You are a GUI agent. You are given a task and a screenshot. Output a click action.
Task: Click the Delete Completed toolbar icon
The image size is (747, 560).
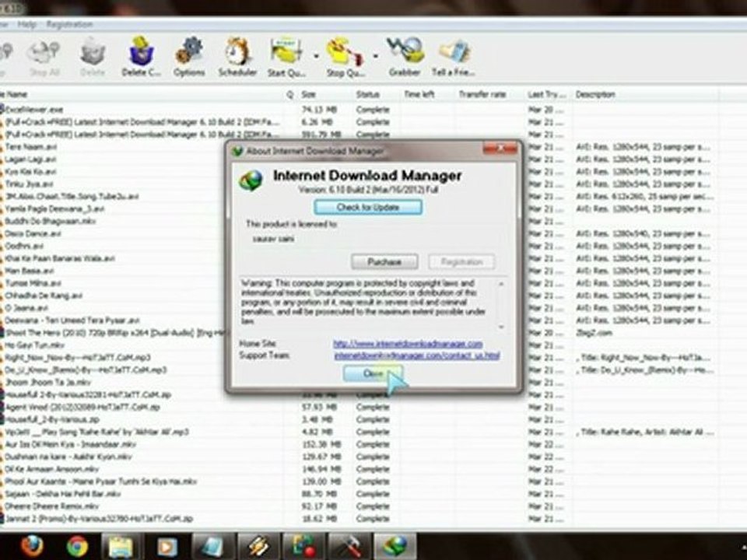click(x=142, y=57)
